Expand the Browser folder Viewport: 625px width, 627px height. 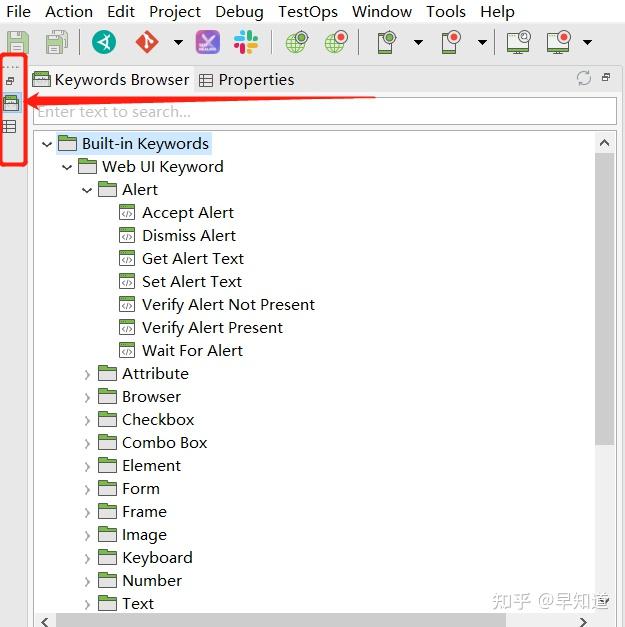(87, 397)
